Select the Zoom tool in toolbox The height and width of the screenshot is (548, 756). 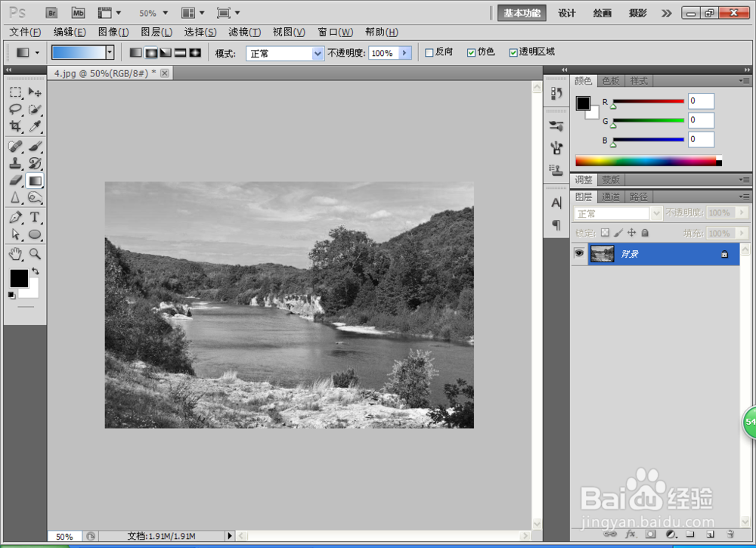click(35, 253)
